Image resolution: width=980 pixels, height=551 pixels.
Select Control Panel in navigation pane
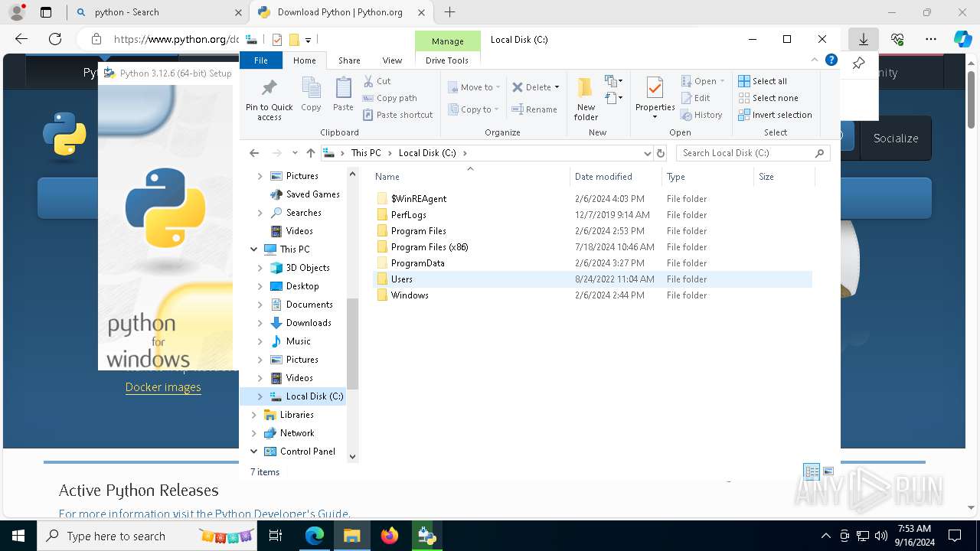[x=308, y=452]
